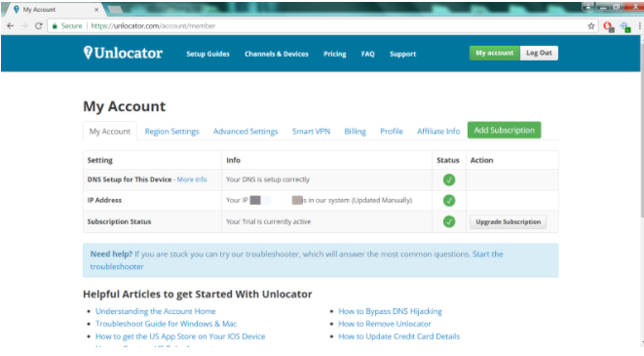Click the blue browser extension icon
This screenshot has height=356, width=644.
point(625,26)
